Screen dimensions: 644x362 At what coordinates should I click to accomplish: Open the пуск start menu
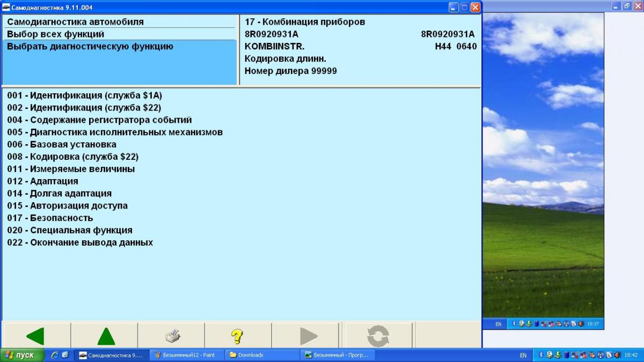click(x=22, y=355)
